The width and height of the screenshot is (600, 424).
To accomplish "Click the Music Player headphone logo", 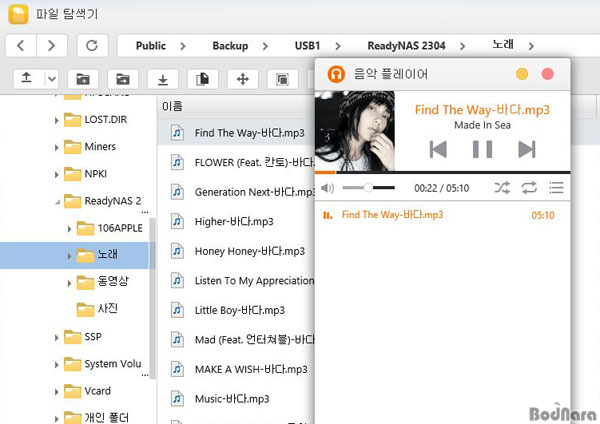I will click(x=336, y=74).
